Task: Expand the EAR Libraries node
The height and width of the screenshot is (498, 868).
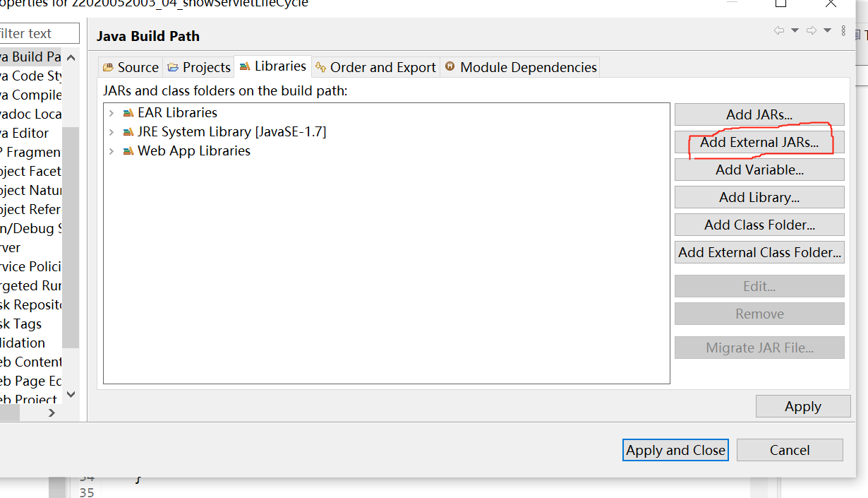Action: (x=111, y=113)
